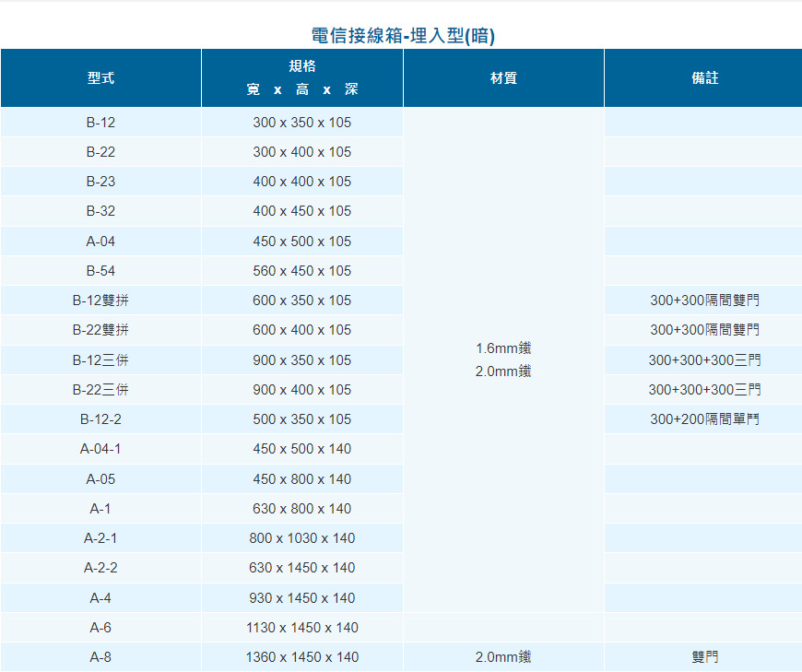Select the B-12 model cell
802x672 pixels.
click(x=100, y=123)
